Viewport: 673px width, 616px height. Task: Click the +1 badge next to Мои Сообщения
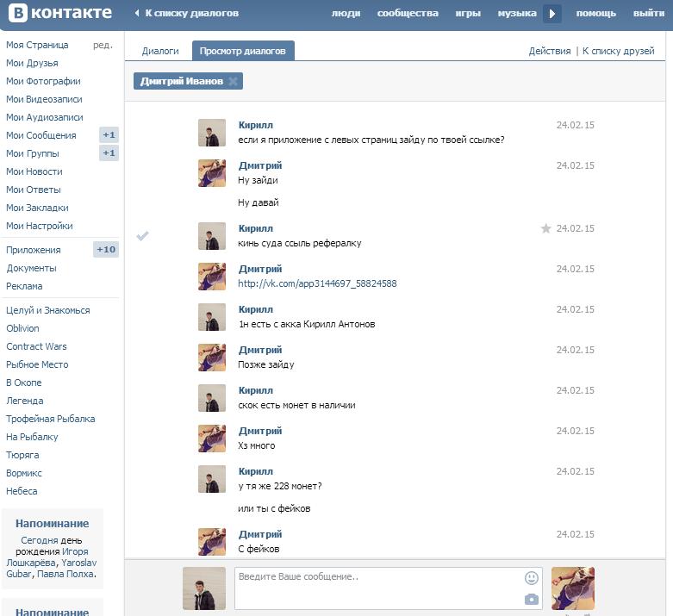pos(109,134)
